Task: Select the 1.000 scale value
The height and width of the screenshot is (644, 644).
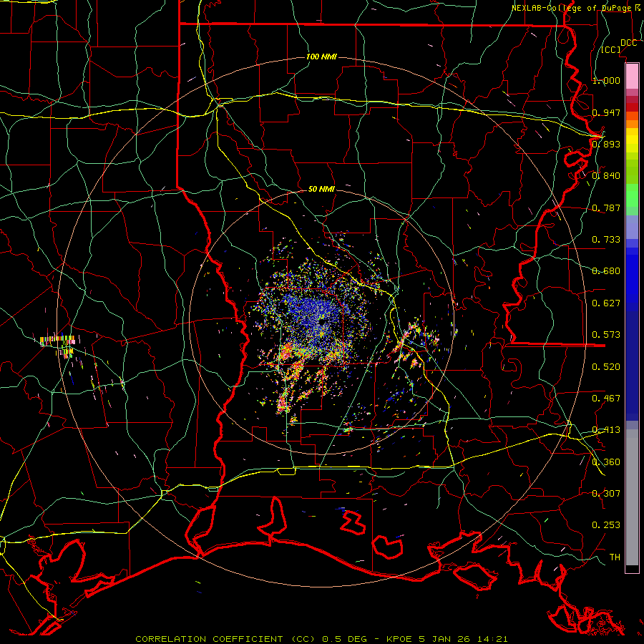Action: pyautogui.click(x=606, y=80)
